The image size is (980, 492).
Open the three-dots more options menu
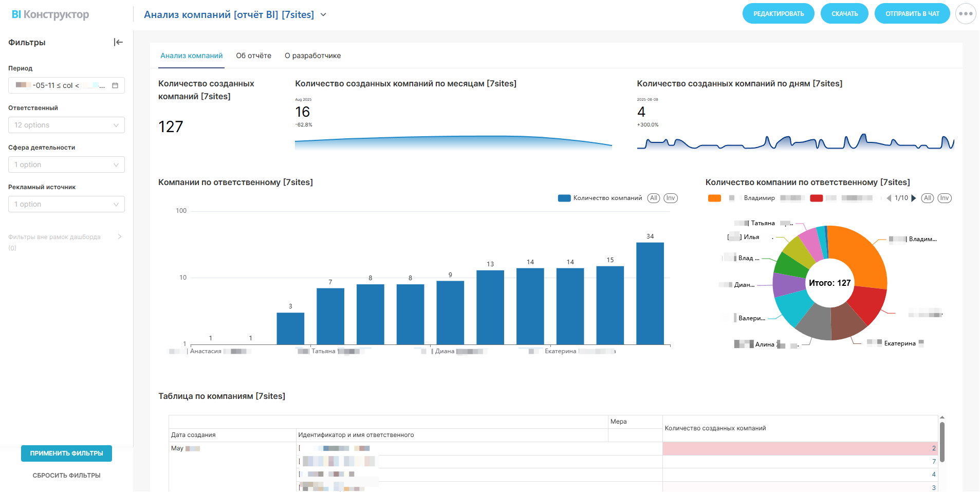(x=966, y=14)
